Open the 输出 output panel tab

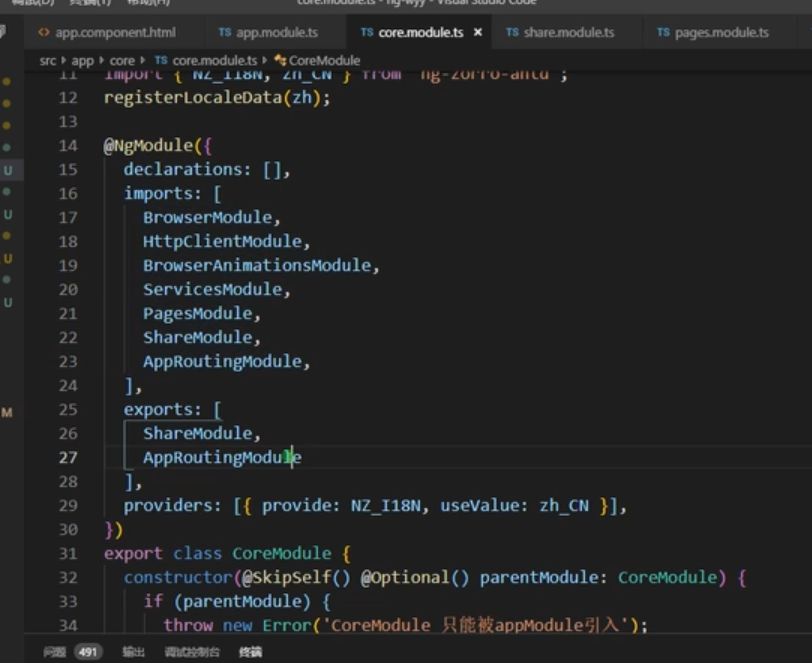[x=133, y=652]
